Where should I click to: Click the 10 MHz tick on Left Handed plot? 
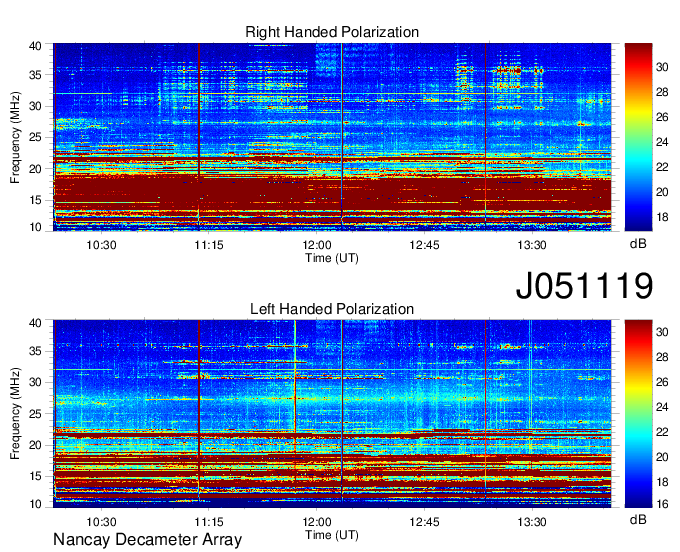click(36, 504)
